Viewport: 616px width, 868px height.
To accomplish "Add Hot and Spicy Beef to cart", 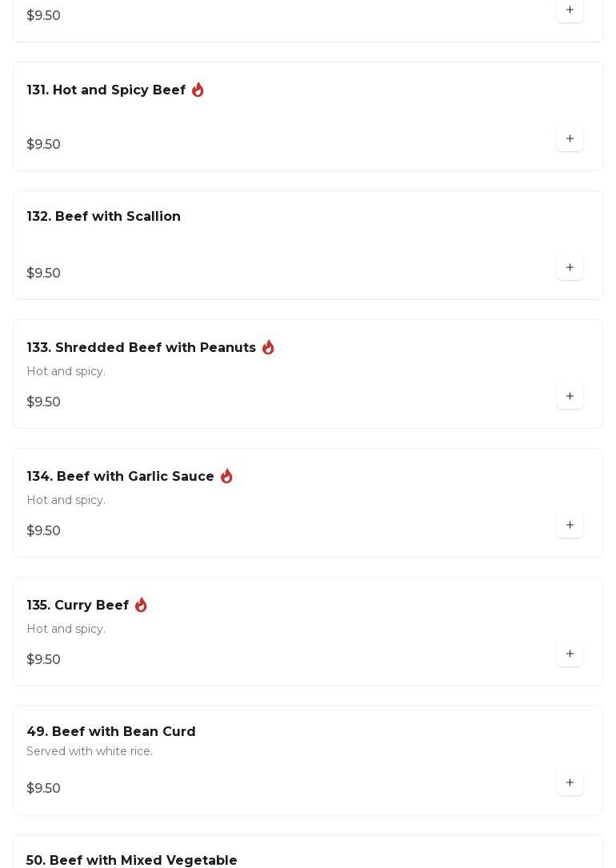I will point(570,139).
